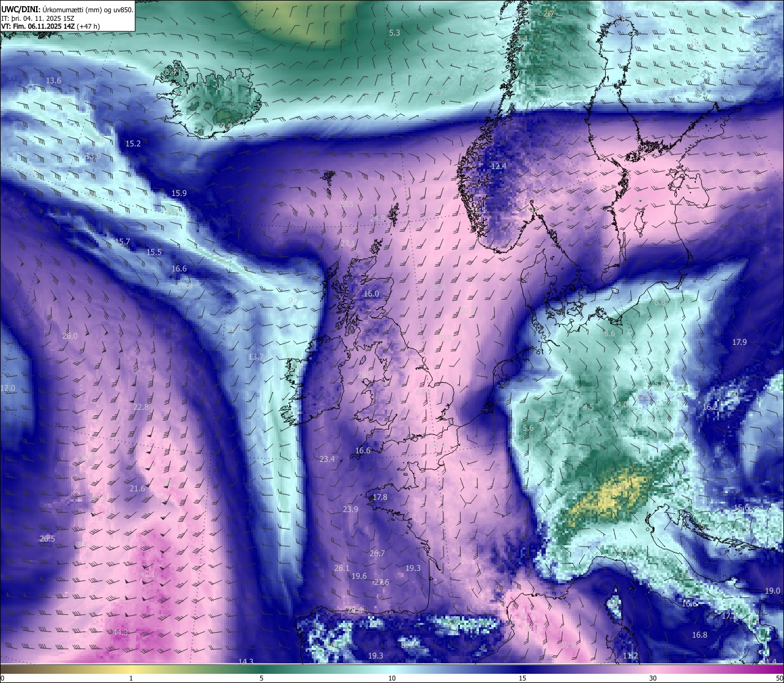784x683 pixels.
Task: Click the 5.3 value label
Action: point(394,33)
